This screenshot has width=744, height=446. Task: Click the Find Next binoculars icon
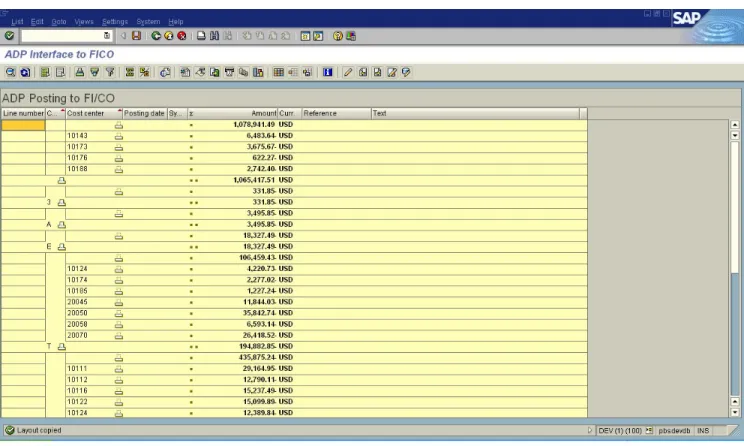[x=227, y=36]
